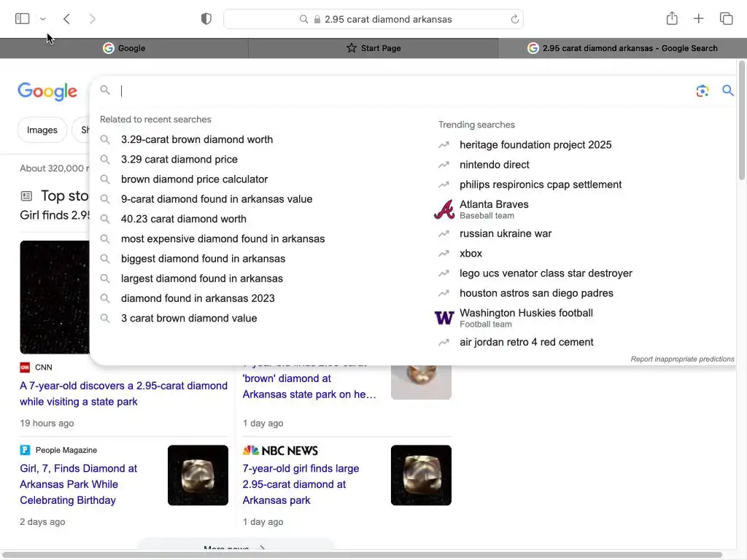Select largest diamond found in arkansas
This screenshot has height=560, width=747.
[202, 279]
